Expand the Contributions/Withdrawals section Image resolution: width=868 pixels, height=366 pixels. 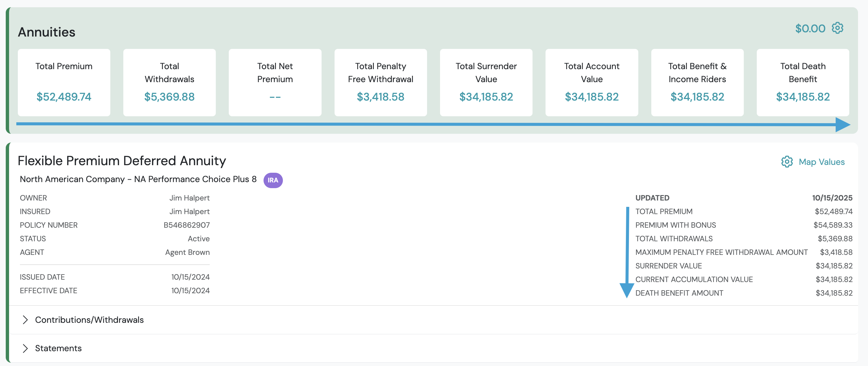433,320
